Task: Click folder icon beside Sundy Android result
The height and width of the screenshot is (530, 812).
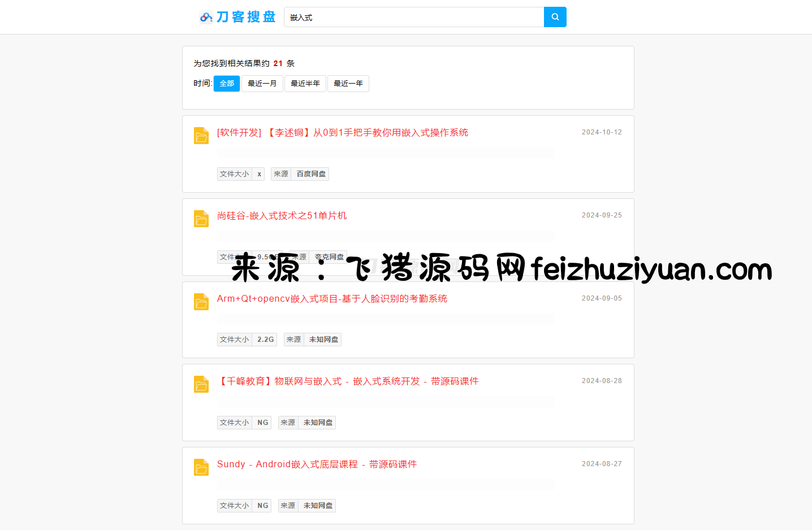Action: (201, 467)
